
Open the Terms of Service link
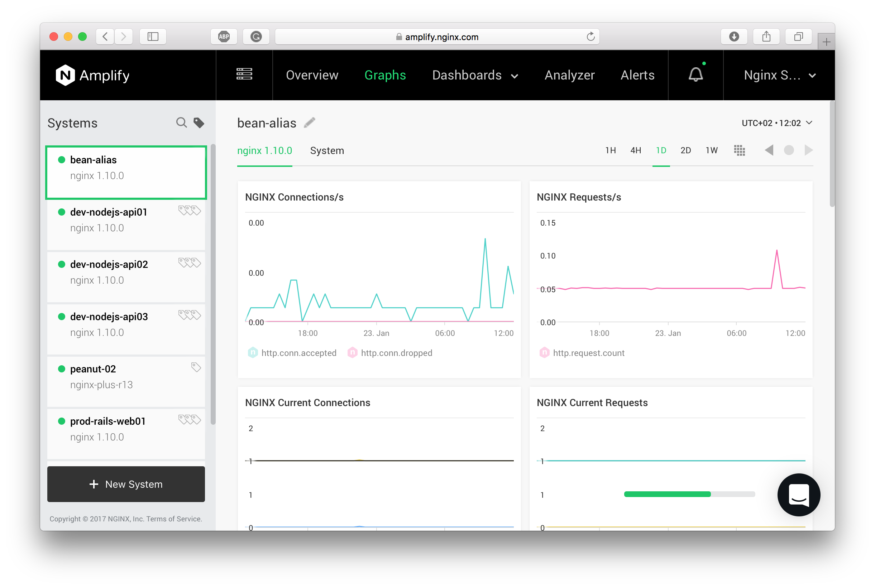tap(174, 519)
